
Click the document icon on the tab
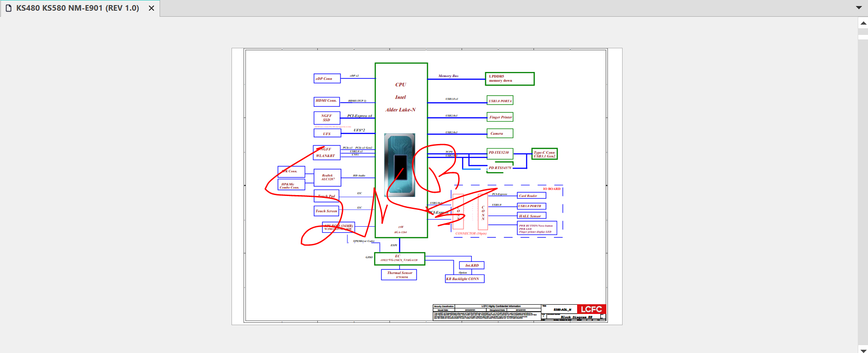pos(8,8)
